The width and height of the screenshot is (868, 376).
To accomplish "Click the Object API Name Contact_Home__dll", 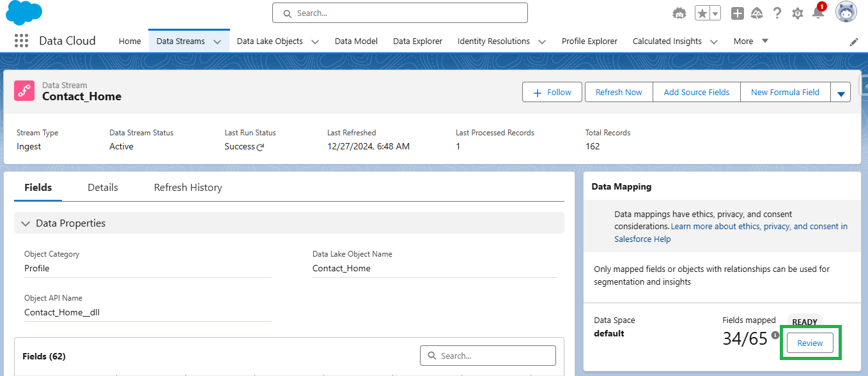I will [62, 312].
